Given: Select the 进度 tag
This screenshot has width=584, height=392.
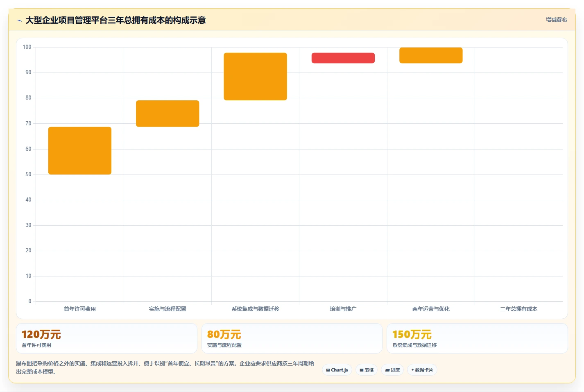Looking at the screenshot, I should tap(392, 370).
